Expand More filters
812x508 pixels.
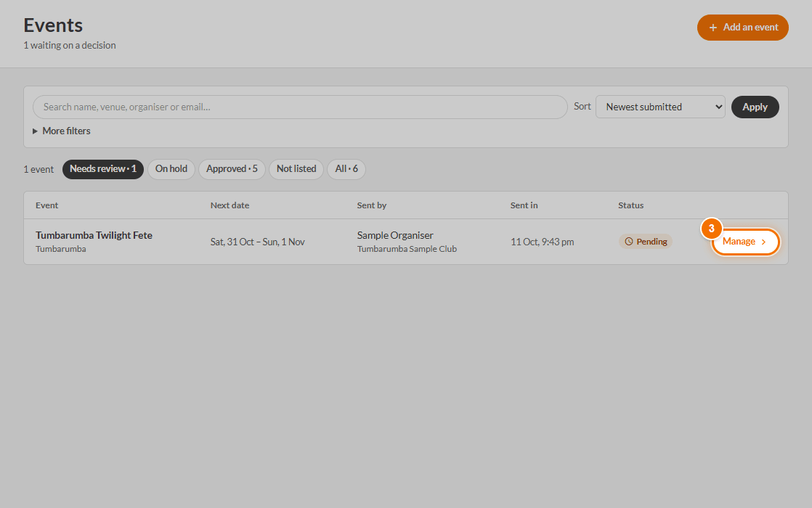[x=62, y=131]
